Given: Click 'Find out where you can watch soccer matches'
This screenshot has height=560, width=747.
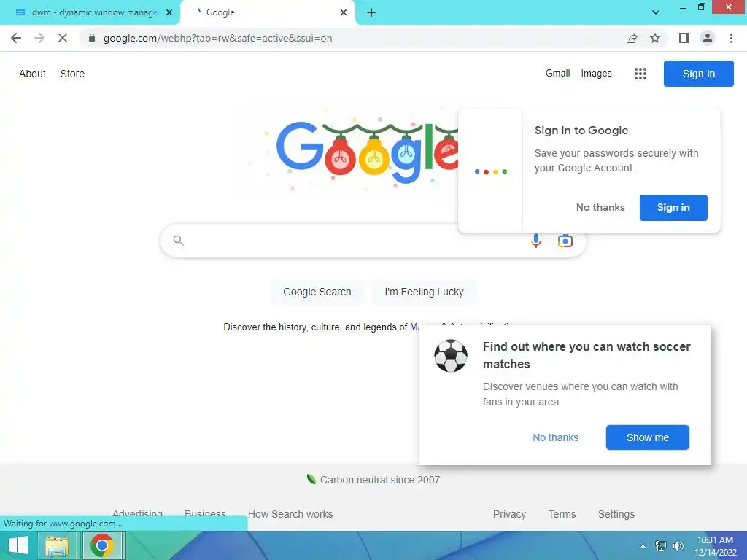Looking at the screenshot, I should (x=587, y=355).
